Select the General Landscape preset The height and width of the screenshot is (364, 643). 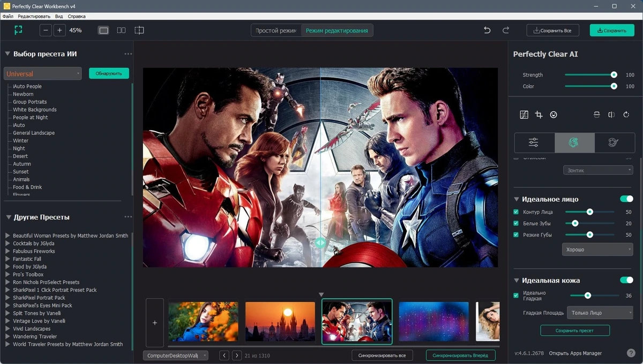coord(34,133)
